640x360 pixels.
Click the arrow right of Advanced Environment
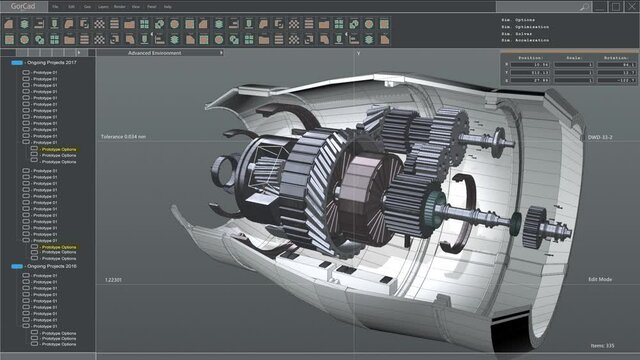click(x=221, y=53)
